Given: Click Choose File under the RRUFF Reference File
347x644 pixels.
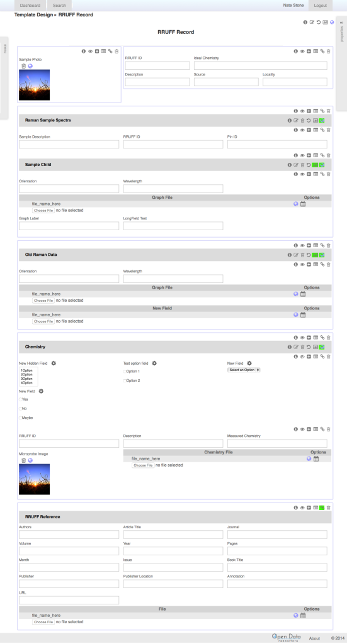Looking at the screenshot, I should click(x=43, y=622).
